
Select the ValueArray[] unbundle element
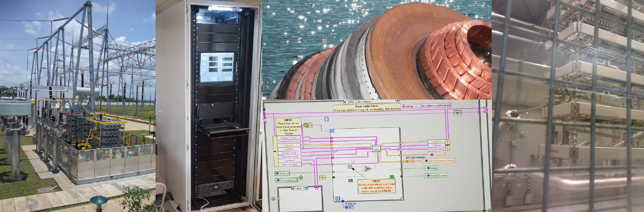[290, 138]
